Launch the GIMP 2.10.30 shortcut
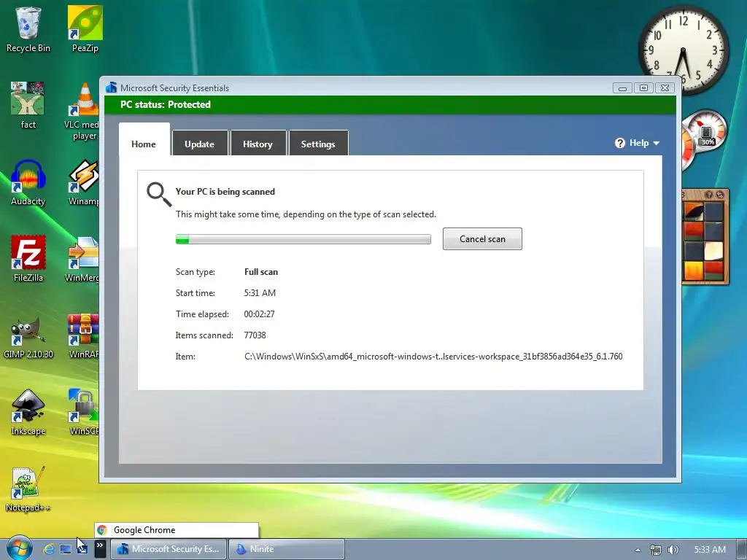 28,336
